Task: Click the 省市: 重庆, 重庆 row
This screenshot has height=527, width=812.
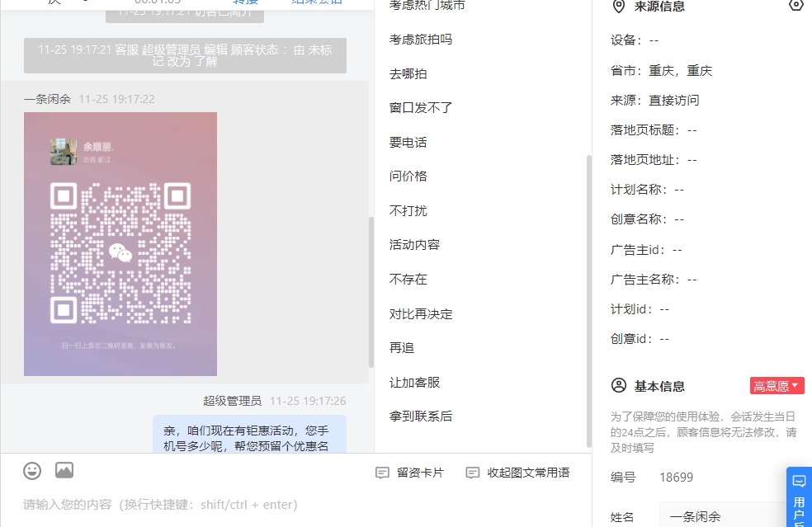Action: pyautogui.click(x=661, y=70)
